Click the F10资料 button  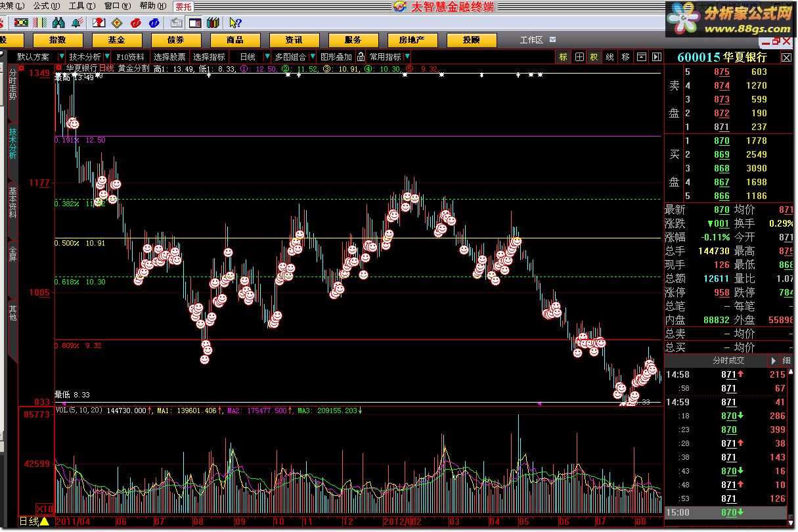(130, 57)
